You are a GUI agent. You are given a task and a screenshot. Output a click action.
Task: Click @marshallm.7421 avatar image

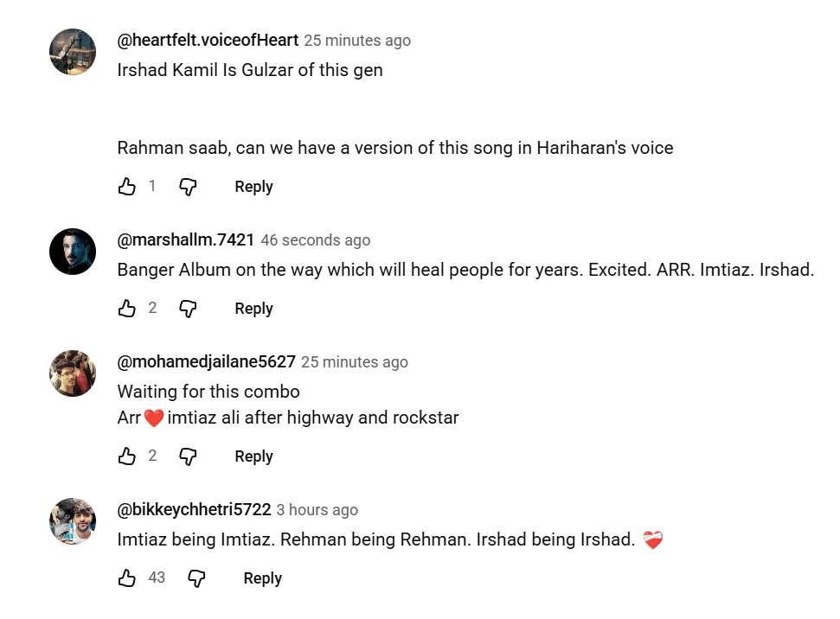tap(73, 252)
